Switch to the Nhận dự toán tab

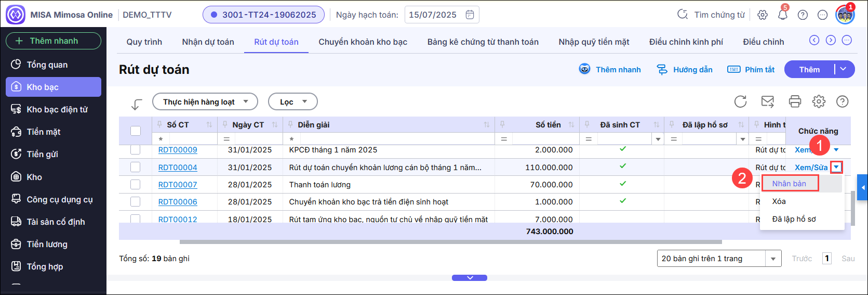coord(208,42)
